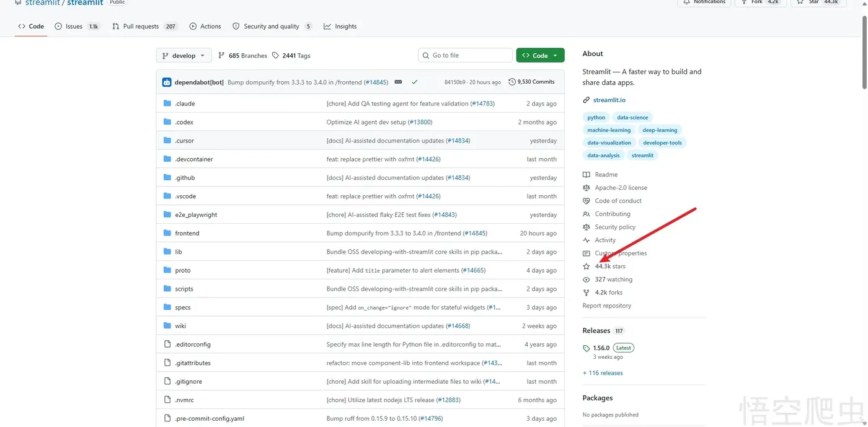868x427 pixels.
Task: Open the streamlit.io website link
Action: pos(609,100)
